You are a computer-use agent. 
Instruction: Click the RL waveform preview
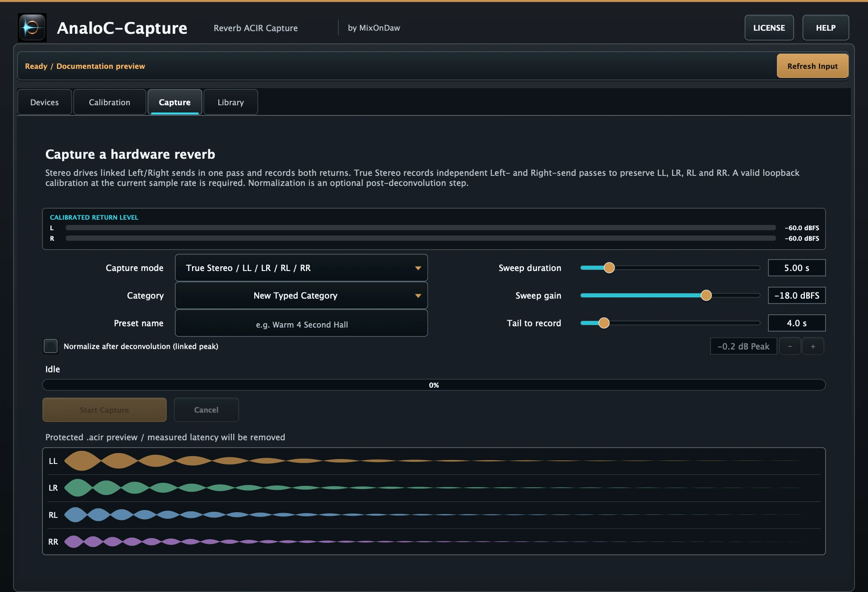click(x=434, y=515)
